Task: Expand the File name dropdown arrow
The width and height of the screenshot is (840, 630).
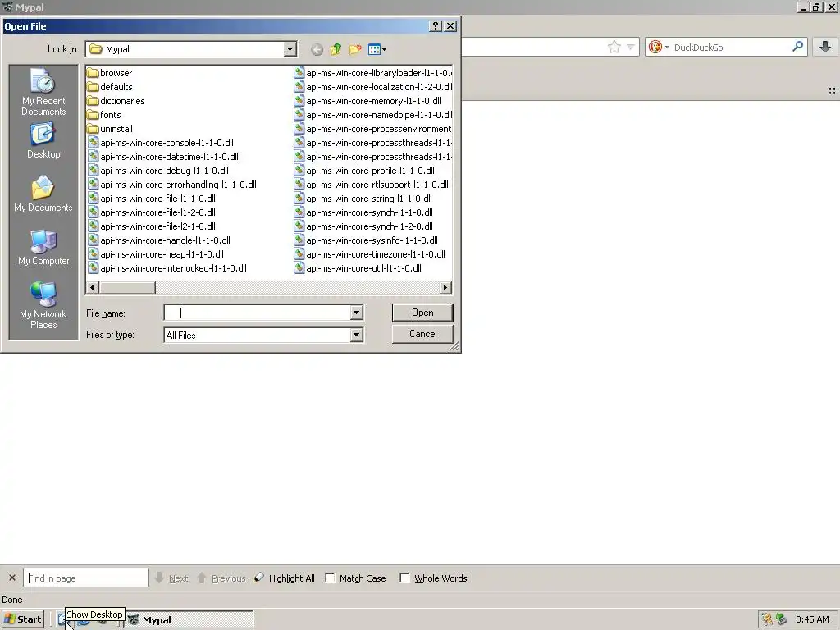Action: point(356,313)
